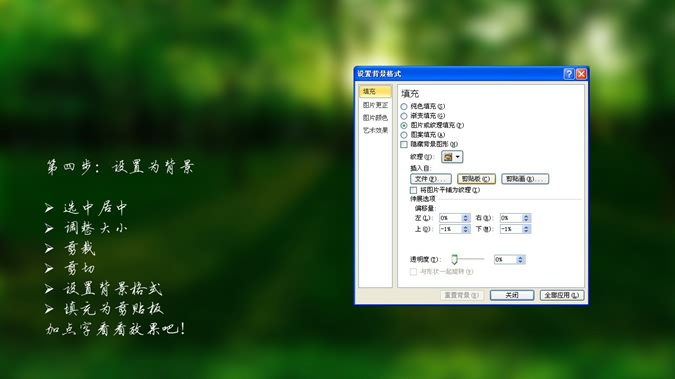Enable the 隐藏背景图形 checkbox

click(404, 144)
